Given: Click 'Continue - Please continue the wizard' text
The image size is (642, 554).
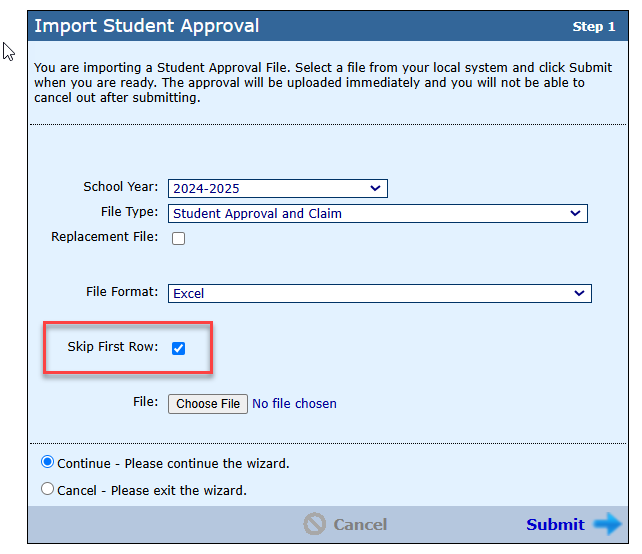Looking at the screenshot, I should 173,464.
